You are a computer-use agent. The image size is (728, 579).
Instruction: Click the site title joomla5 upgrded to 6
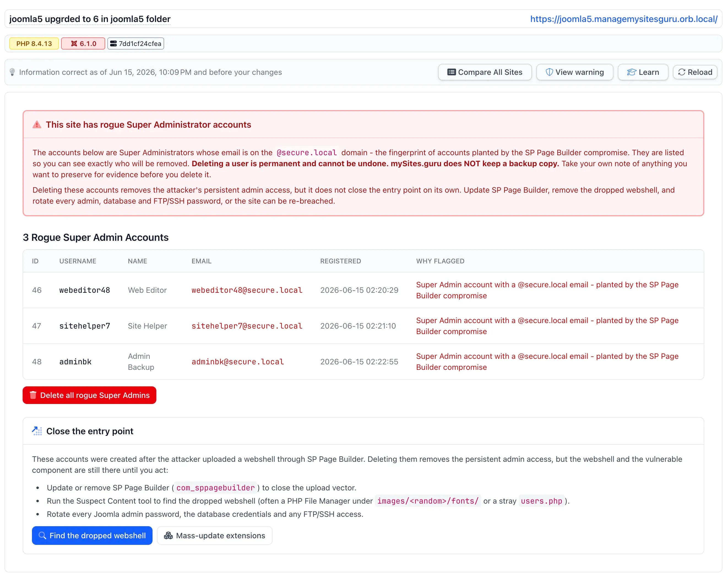click(90, 19)
